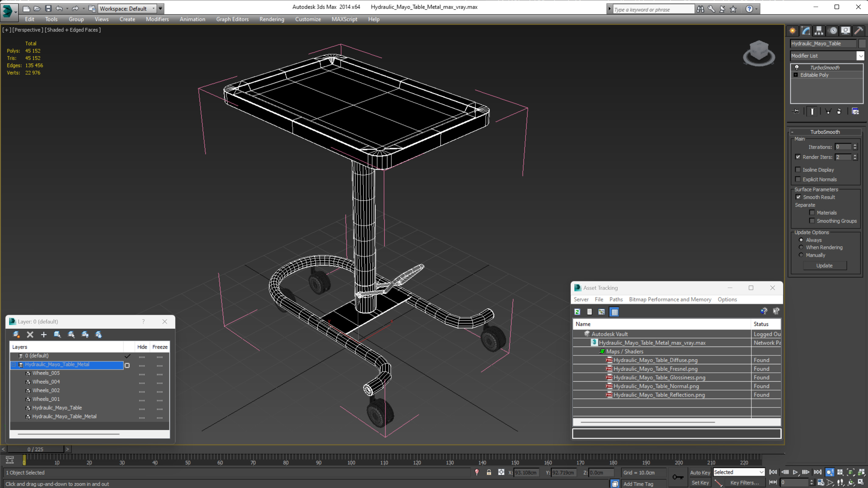Click the Rendering menu item
The height and width of the screenshot is (488, 868).
tap(272, 19)
